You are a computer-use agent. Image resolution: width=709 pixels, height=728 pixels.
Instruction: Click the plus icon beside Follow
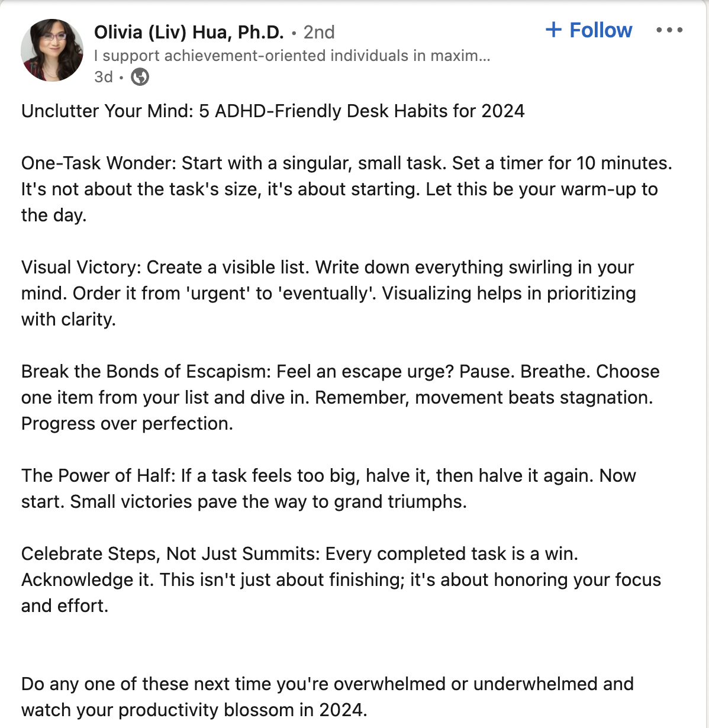(x=553, y=30)
